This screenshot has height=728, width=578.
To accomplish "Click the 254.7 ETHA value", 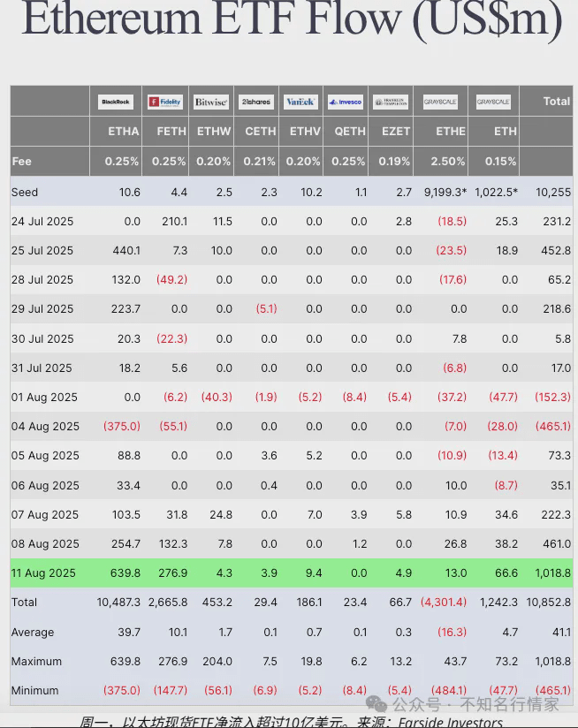I will click(x=125, y=544).
